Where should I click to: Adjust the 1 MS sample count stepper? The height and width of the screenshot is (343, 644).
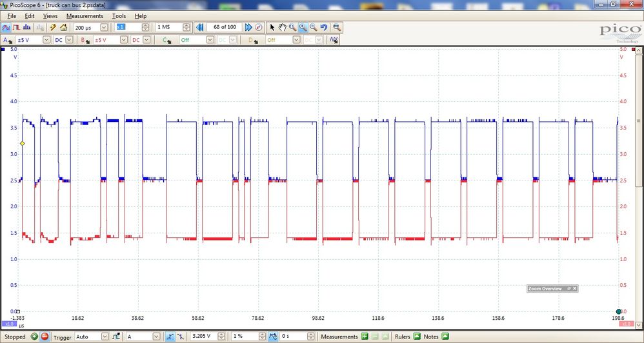tap(186, 28)
